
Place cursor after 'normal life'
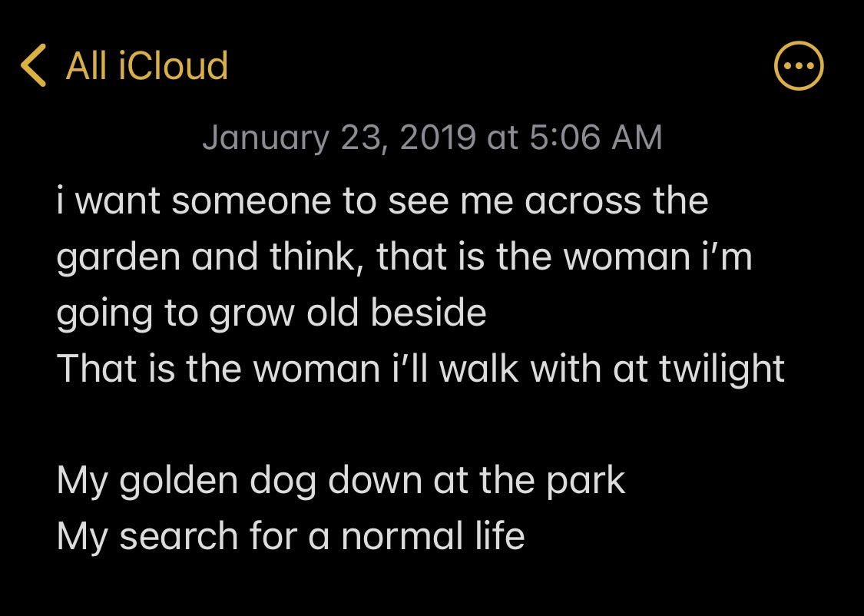[x=527, y=535]
